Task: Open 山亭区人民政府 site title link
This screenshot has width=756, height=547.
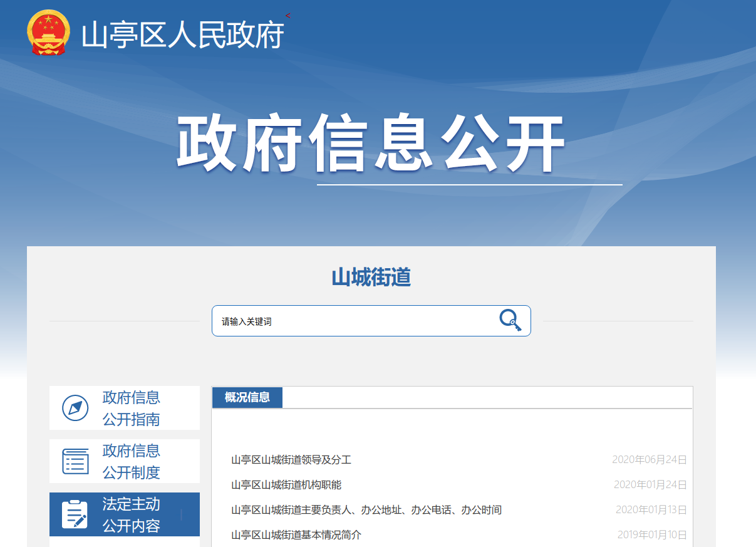Action: click(183, 35)
